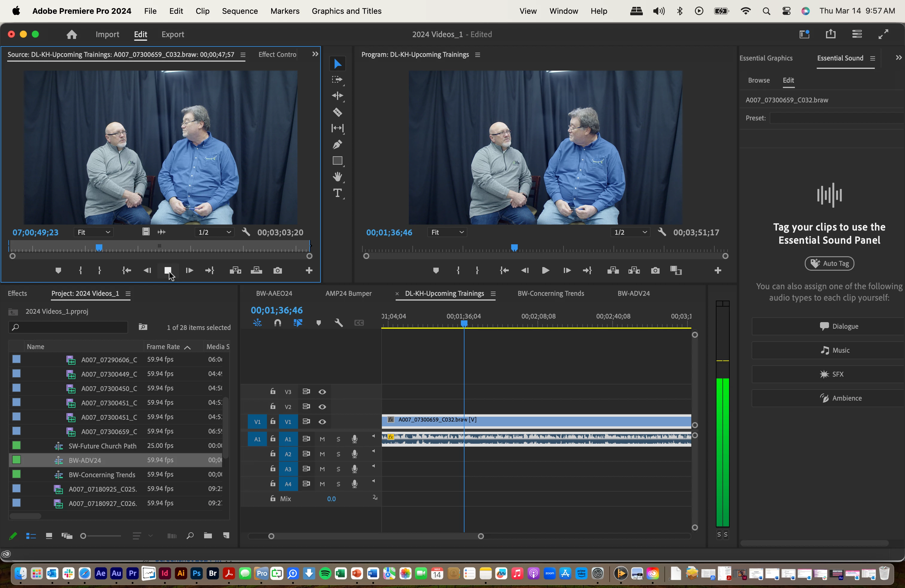Assign Dialogue audio type
The height and width of the screenshot is (588, 905).
(839, 326)
